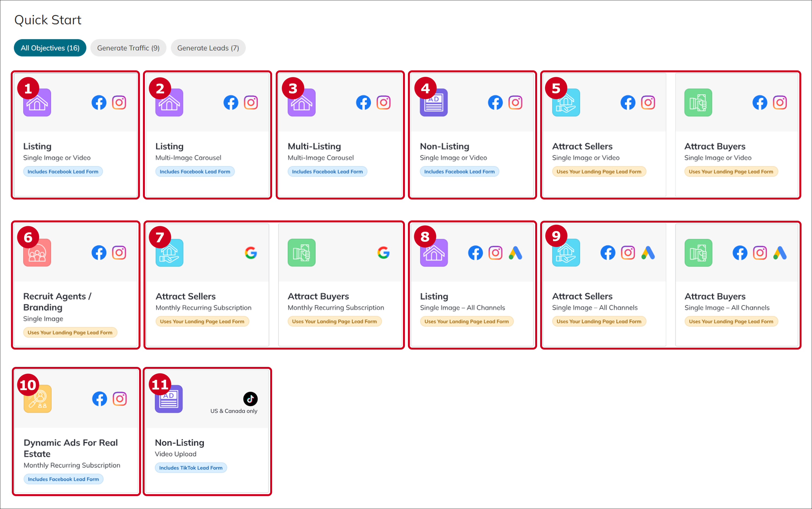Click AD icon on Non-Listing Video Upload card
This screenshot has width=812, height=509.
(169, 399)
